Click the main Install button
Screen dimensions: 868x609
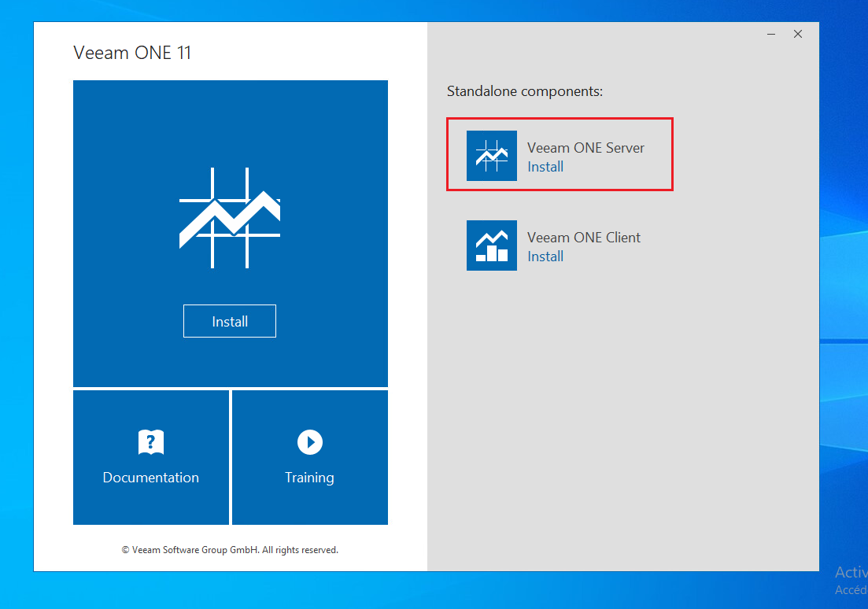pos(230,321)
